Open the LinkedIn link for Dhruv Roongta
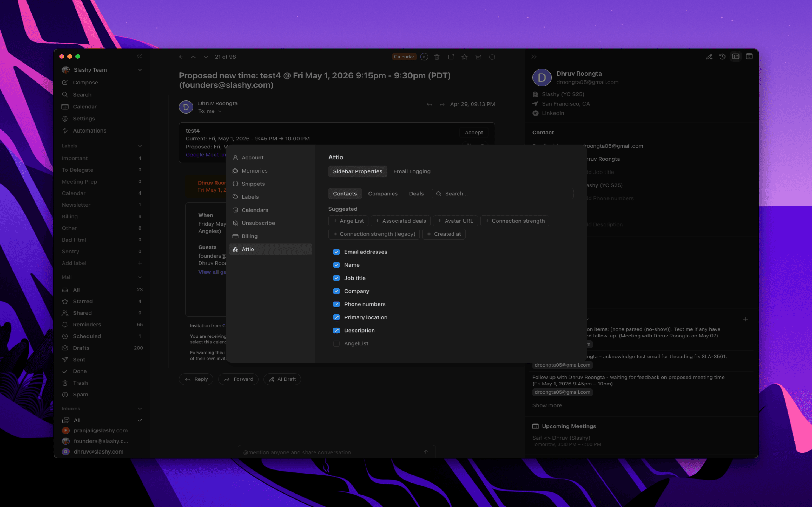Viewport: 812px width, 507px height. click(553, 113)
